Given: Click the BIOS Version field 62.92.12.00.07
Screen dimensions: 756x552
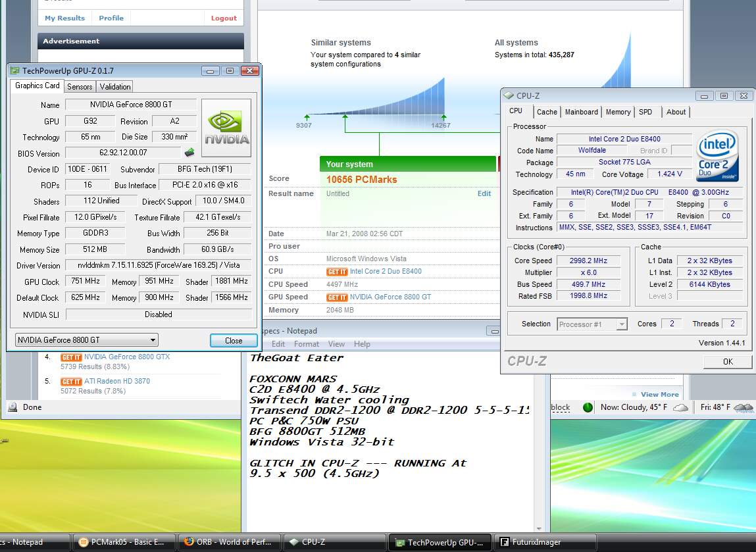Looking at the screenshot, I should coord(123,153).
